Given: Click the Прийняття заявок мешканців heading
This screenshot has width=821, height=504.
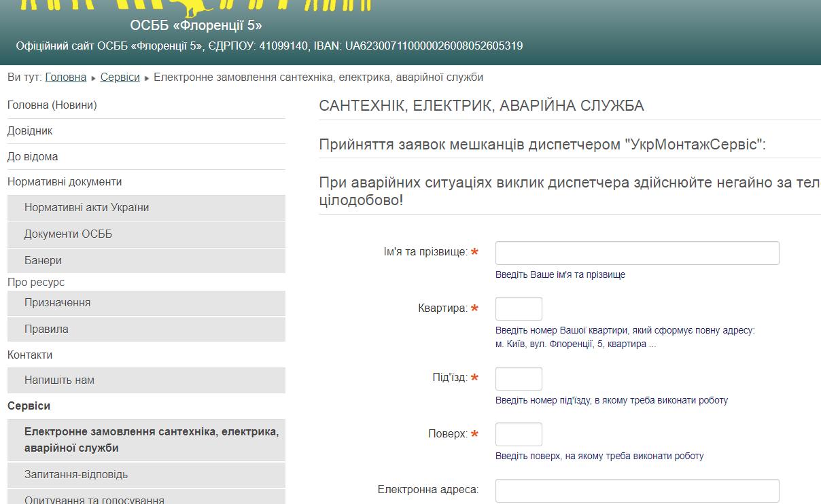Looking at the screenshot, I should click(x=542, y=145).
